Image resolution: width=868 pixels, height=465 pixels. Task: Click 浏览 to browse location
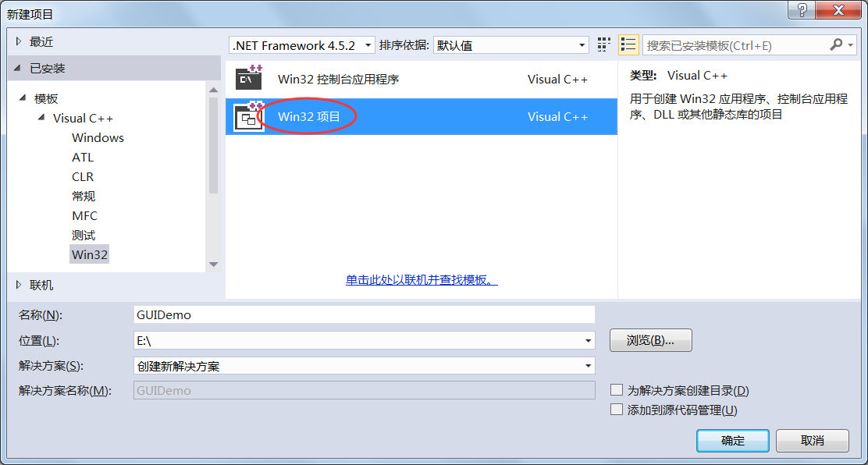click(x=650, y=340)
